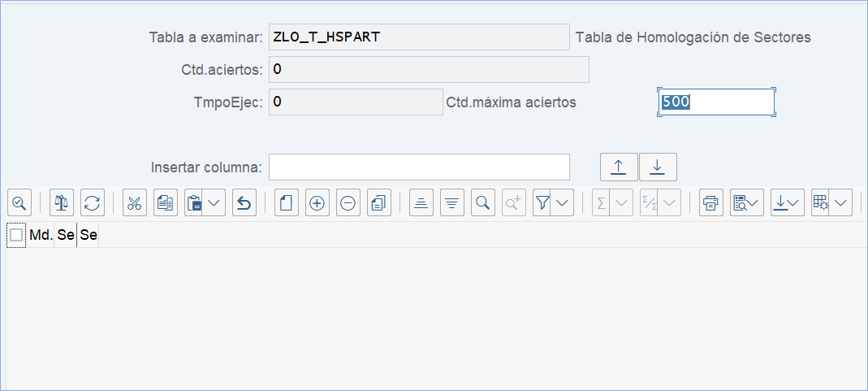The width and height of the screenshot is (868, 391).
Task: Click the Sort ascending icon
Action: 421,202
